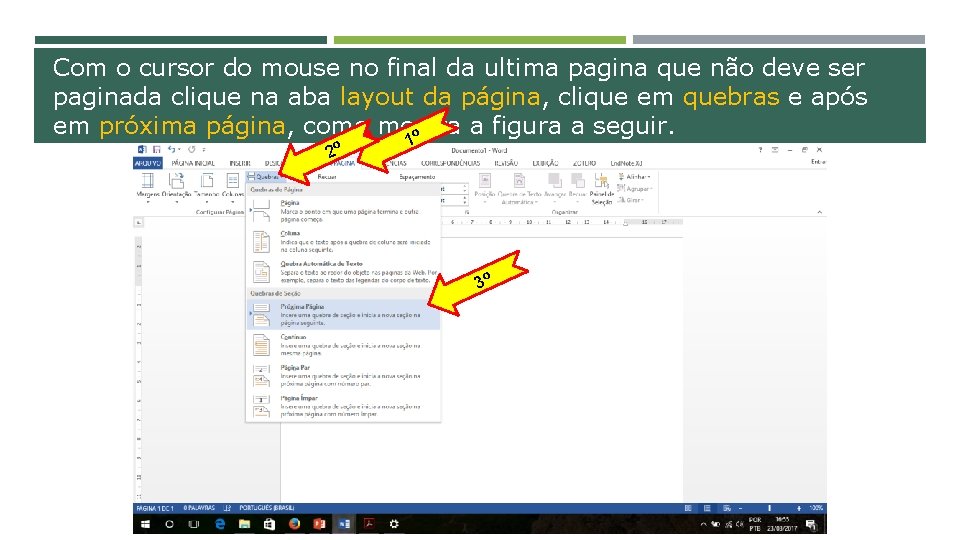Click the Quebras breaks button

coord(263,176)
